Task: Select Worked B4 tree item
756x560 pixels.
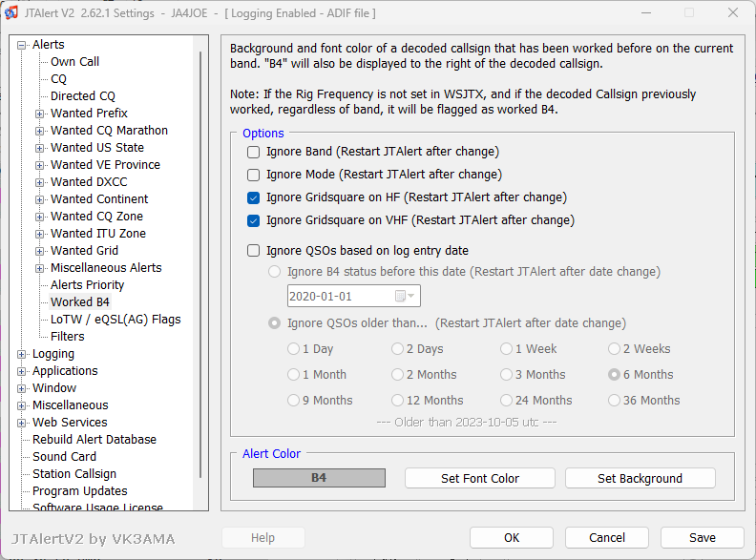Action: coord(80,302)
